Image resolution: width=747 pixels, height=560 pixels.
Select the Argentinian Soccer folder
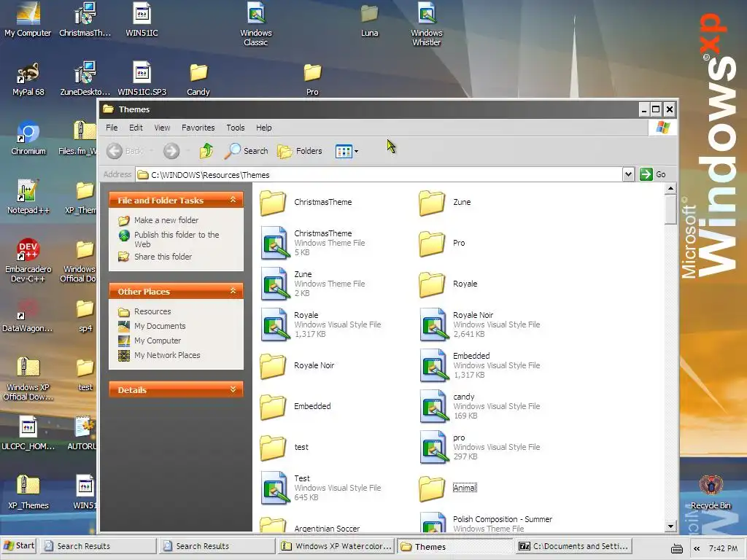click(273, 524)
